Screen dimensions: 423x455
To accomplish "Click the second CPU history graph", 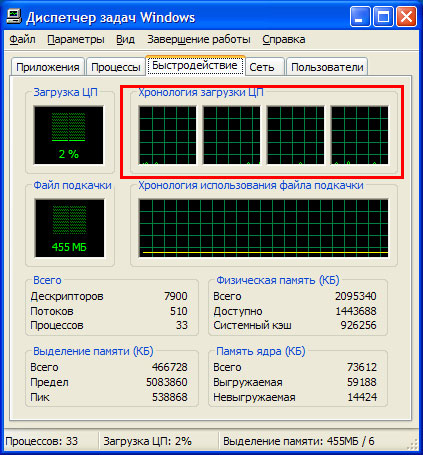I will point(232,135).
